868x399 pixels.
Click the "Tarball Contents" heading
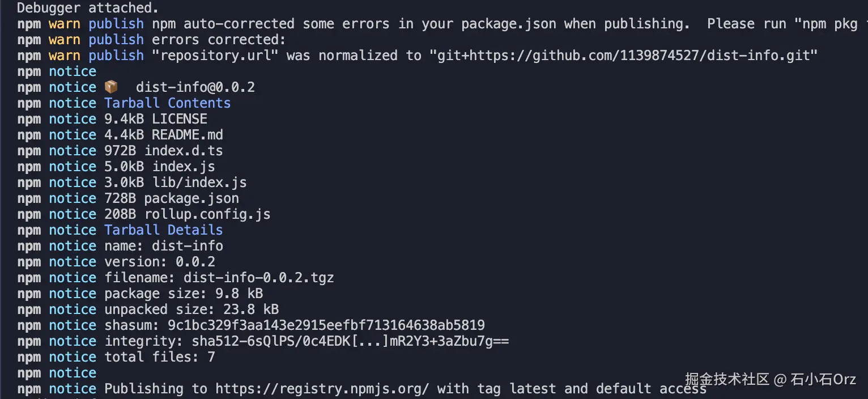tap(167, 103)
